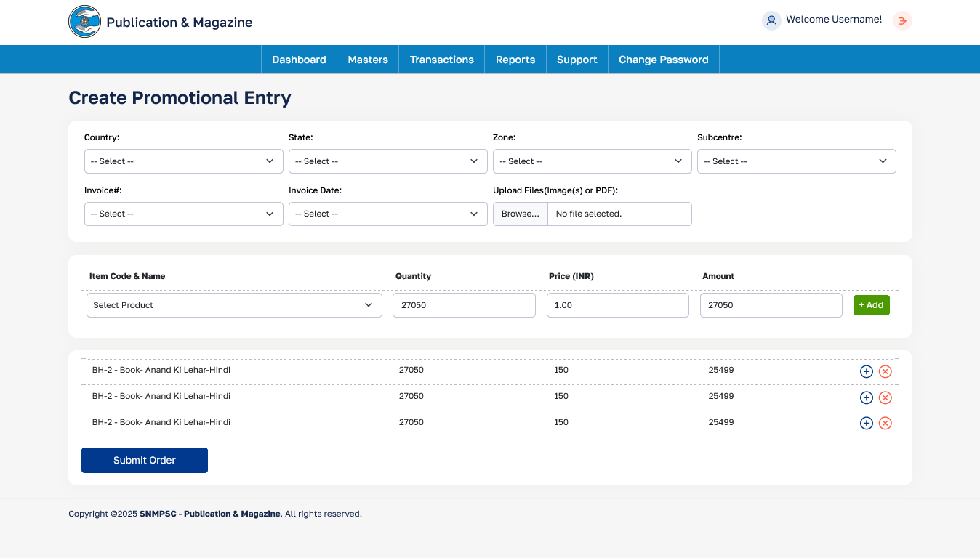Click the logout icon in header

pos(902,20)
